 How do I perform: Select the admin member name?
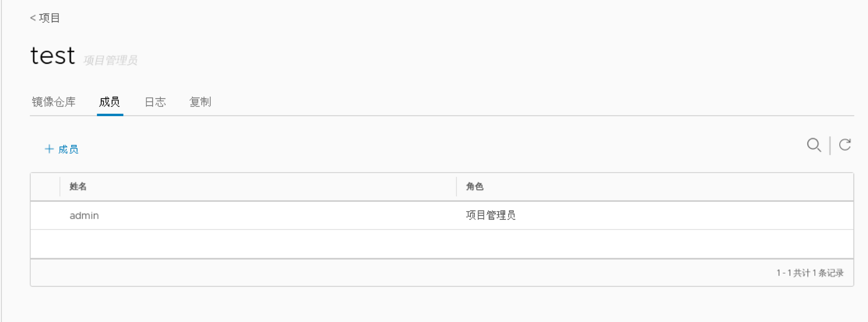[84, 216]
